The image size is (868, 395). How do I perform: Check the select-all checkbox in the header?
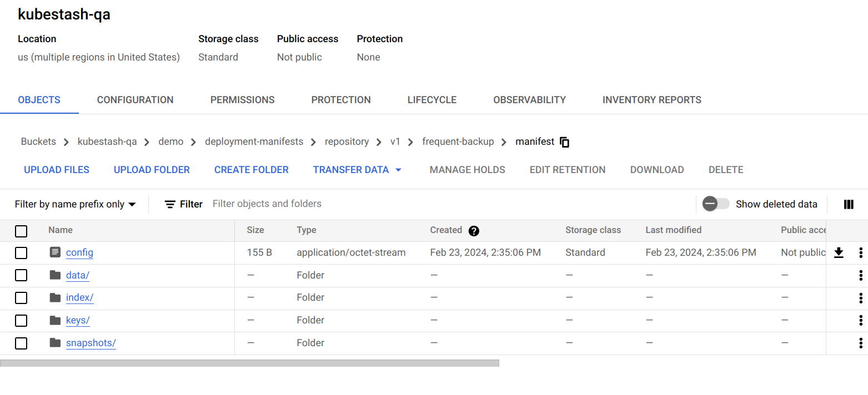click(21, 231)
